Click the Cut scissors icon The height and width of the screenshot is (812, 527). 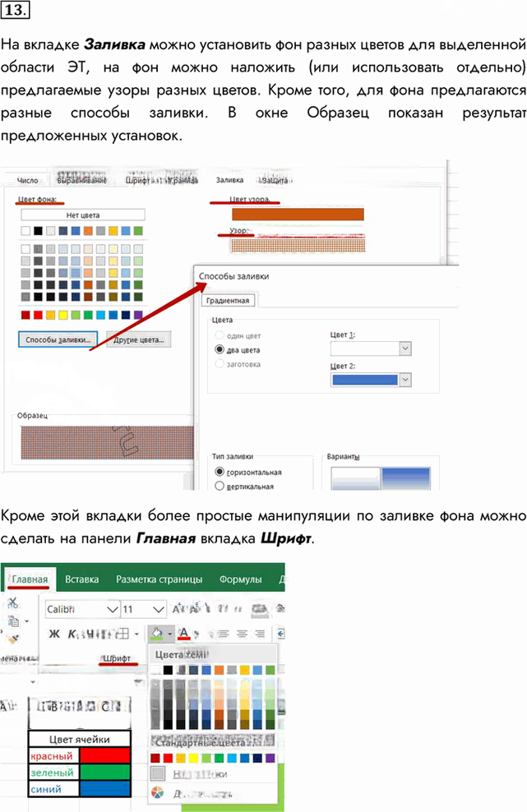point(13,602)
